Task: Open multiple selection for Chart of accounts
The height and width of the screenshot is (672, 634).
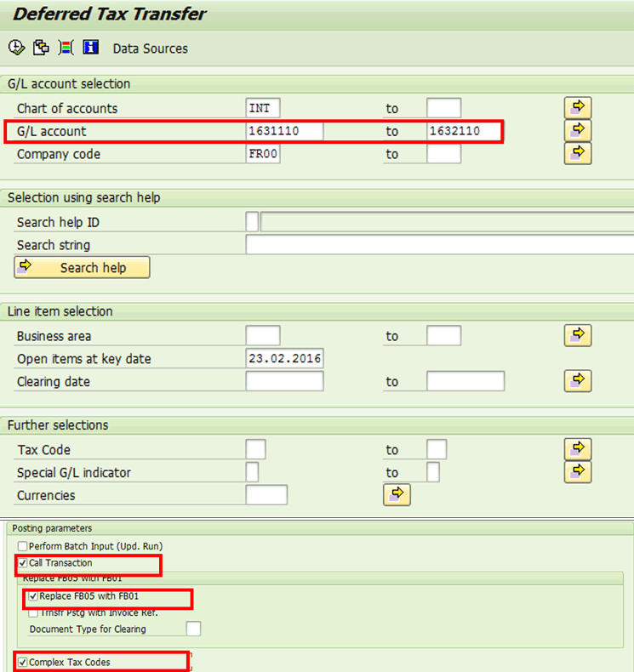Action: (x=578, y=108)
